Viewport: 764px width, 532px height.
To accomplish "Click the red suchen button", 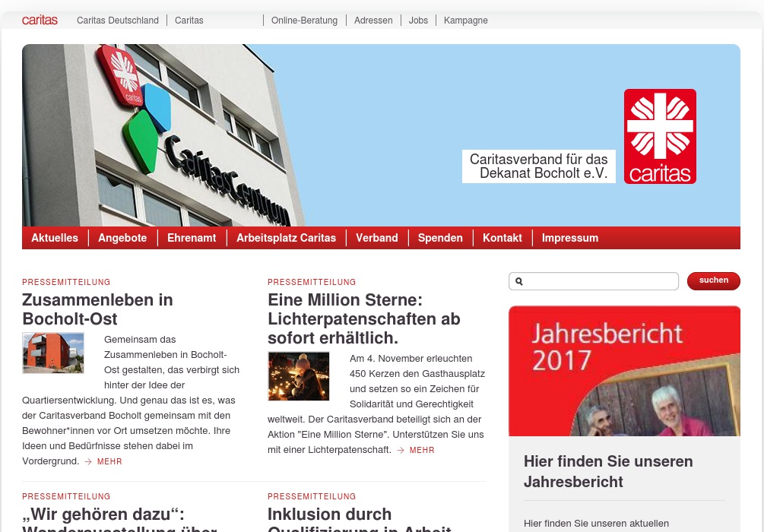I will [x=713, y=281].
